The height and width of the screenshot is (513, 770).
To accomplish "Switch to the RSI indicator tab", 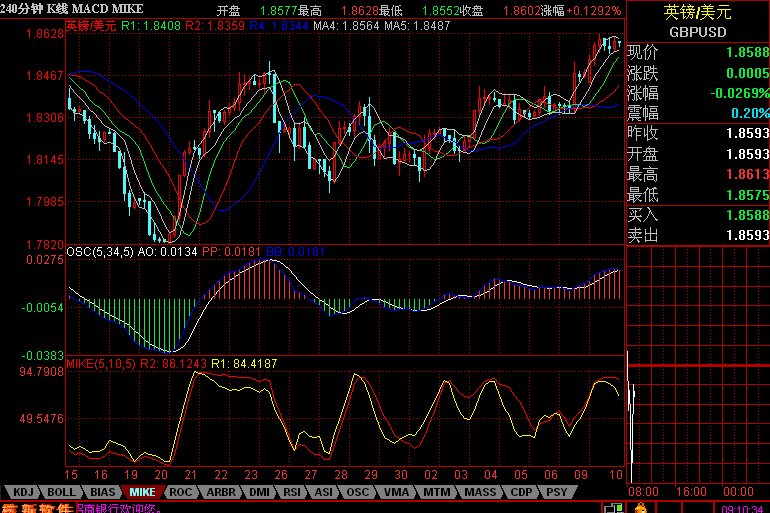I will click(293, 492).
